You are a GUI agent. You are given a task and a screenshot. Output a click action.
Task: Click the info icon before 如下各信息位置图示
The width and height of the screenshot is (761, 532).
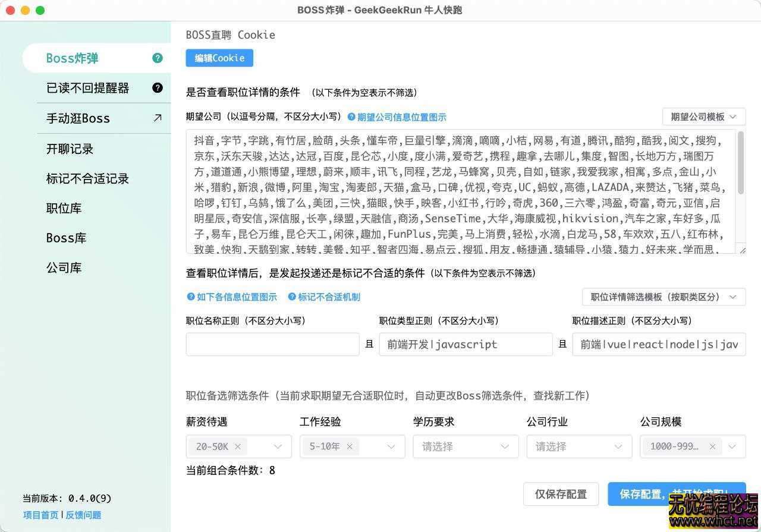pyautogui.click(x=190, y=297)
